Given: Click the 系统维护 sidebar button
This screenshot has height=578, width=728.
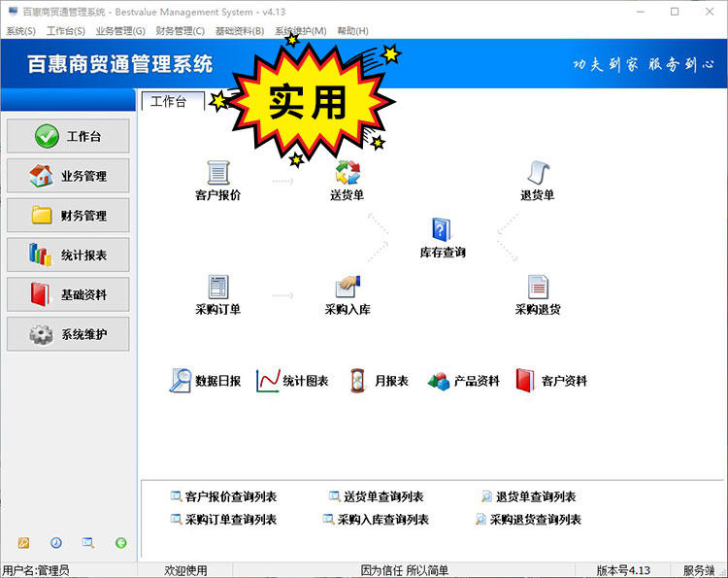Looking at the screenshot, I should [x=68, y=335].
